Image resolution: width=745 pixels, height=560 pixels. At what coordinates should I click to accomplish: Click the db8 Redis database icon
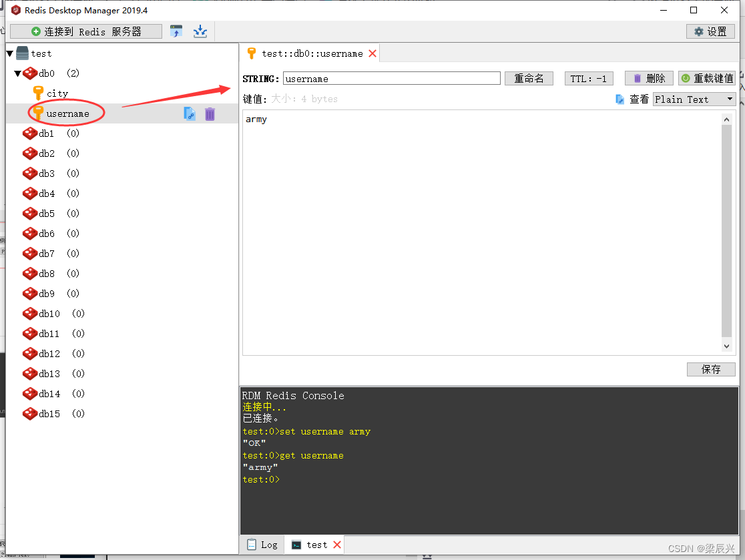coord(30,274)
